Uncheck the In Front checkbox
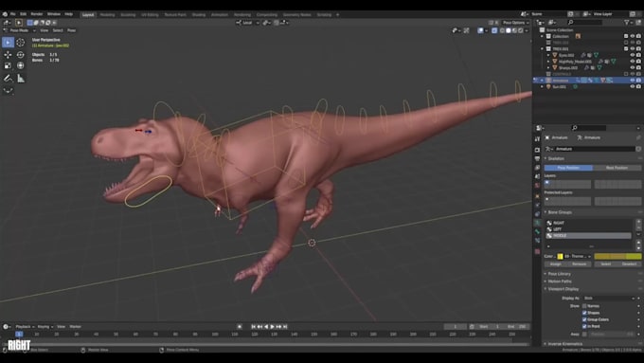Screen dimensions: 644x363 tap(584, 326)
